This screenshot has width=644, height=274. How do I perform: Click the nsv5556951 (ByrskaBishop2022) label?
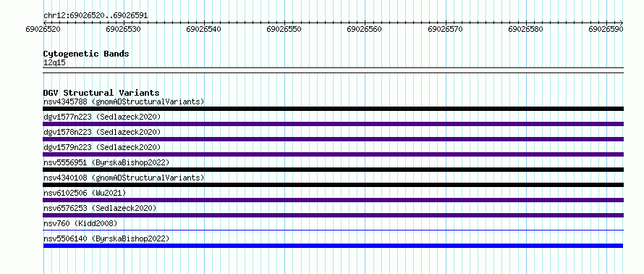[x=106, y=162]
